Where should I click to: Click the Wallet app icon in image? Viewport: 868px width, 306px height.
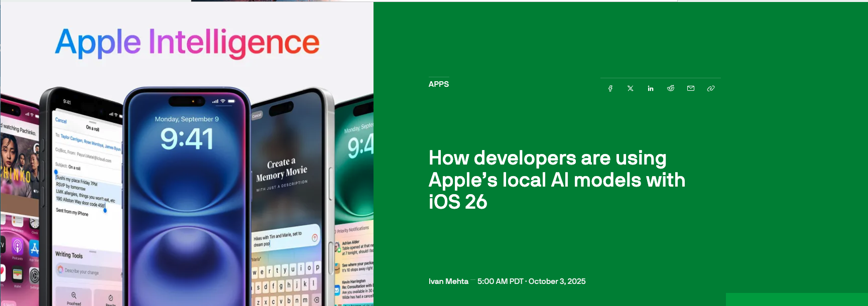pos(18,275)
